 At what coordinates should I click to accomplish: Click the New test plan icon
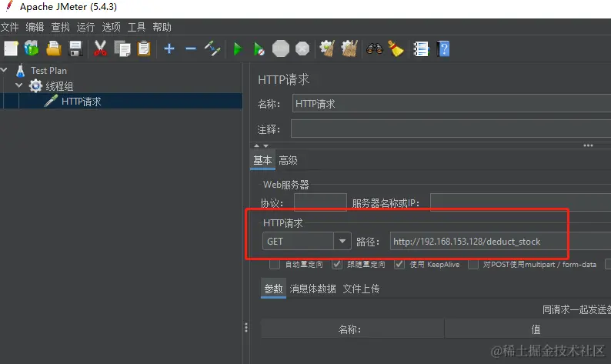pyautogui.click(x=11, y=49)
